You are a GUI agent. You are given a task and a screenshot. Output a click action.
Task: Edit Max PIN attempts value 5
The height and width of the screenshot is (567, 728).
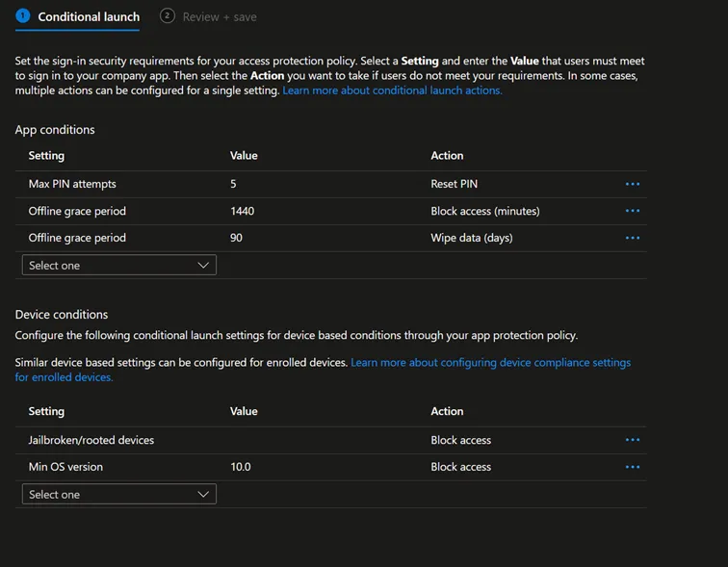tap(234, 184)
